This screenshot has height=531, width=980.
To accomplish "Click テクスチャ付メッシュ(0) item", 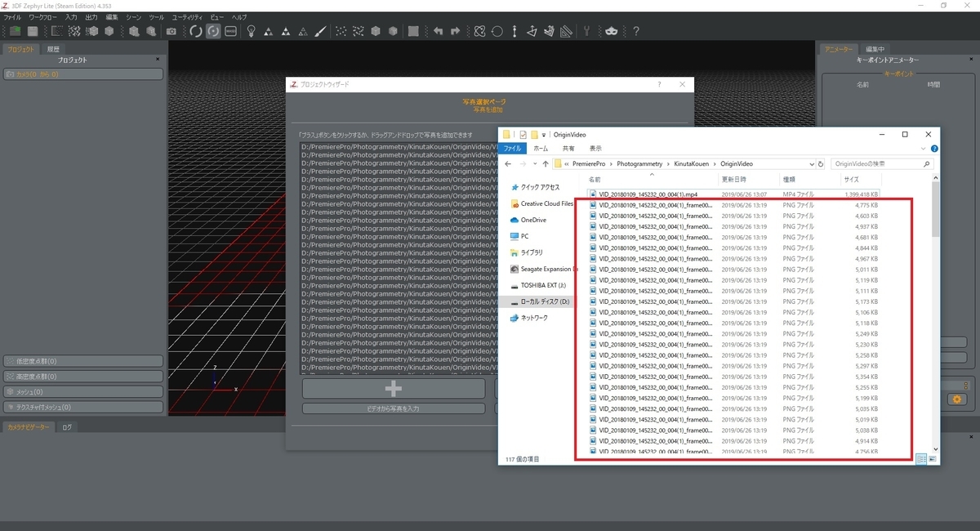I will point(82,407).
